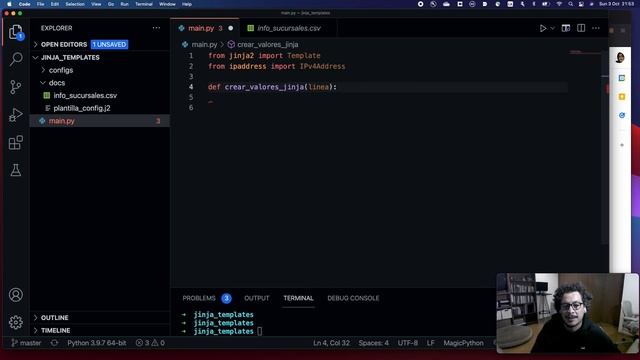The image size is (640, 360).
Task: Open the Selection menu
Action: [75, 4]
